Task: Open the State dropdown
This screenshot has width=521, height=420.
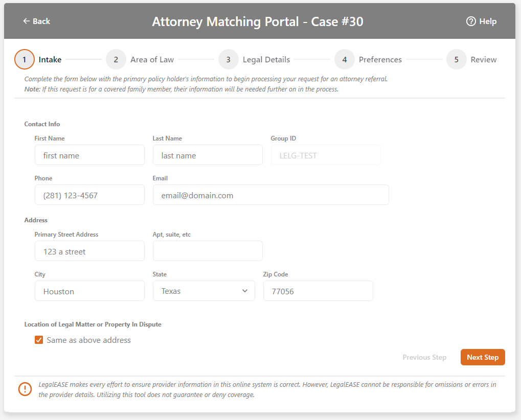Action: tap(203, 291)
